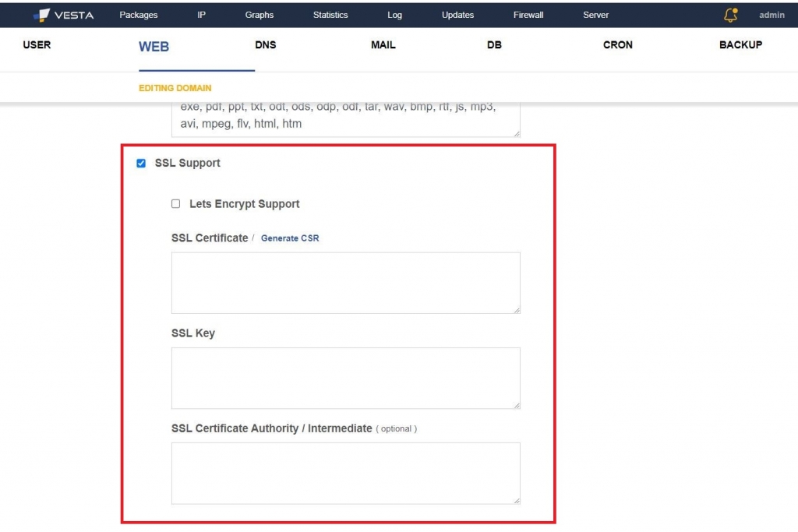Image resolution: width=798 pixels, height=532 pixels.
Task: Open the notifications bell icon
Action: (x=730, y=15)
